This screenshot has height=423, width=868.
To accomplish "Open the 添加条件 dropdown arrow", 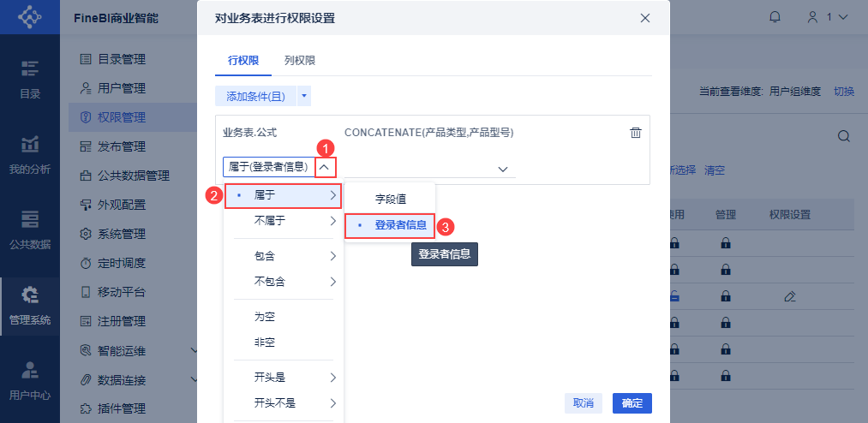I will point(304,96).
